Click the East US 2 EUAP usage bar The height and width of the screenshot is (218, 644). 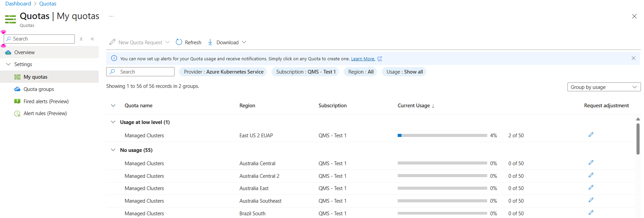pos(442,136)
